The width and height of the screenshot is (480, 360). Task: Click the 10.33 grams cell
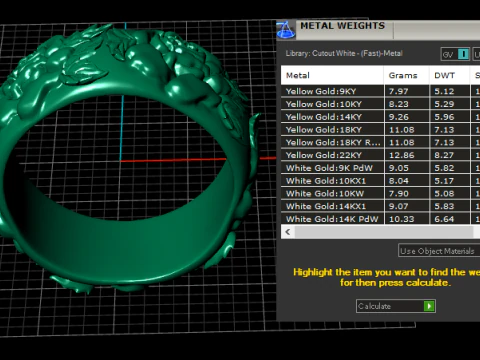pyautogui.click(x=406, y=219)
